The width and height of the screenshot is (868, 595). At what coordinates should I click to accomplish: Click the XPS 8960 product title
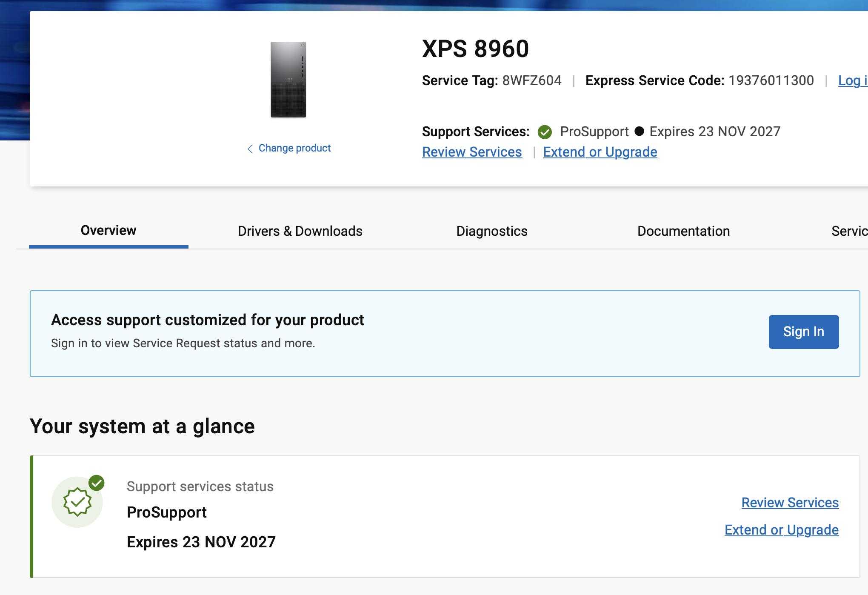pos(475,49)
